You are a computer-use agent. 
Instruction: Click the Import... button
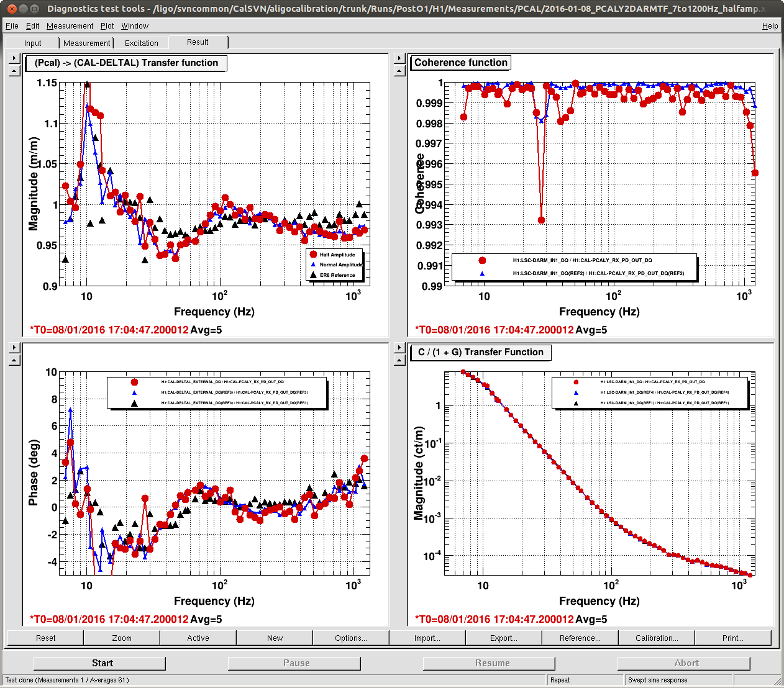(x=427, y=638)
